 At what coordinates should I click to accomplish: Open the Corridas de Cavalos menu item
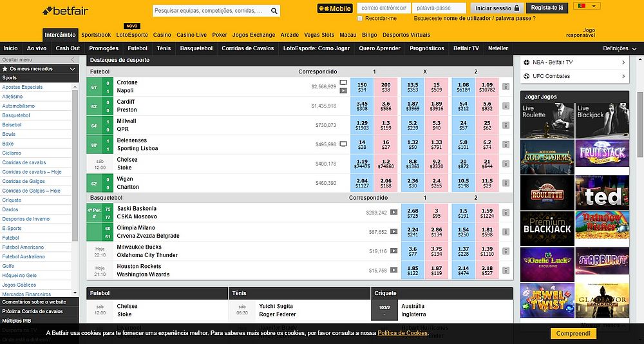pos(248,48)
